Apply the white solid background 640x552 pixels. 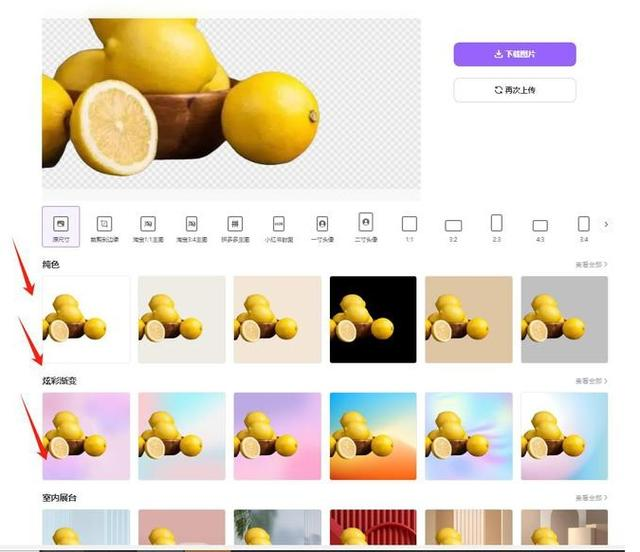click(x=86, y=319)
